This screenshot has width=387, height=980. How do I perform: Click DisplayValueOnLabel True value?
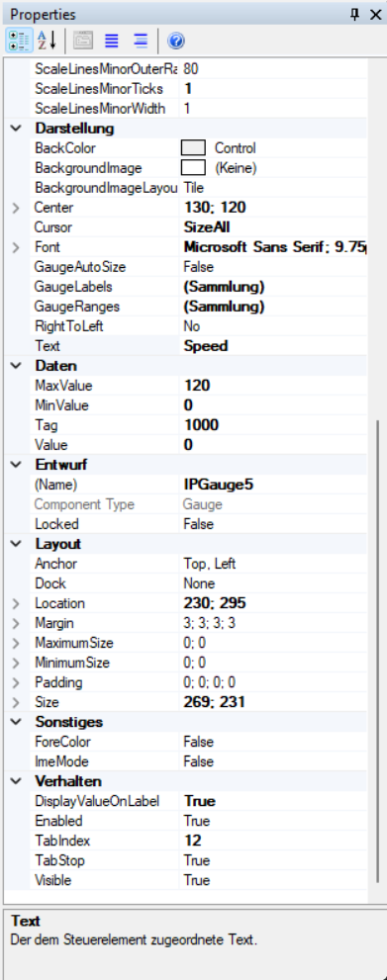[x=200, y=801]
